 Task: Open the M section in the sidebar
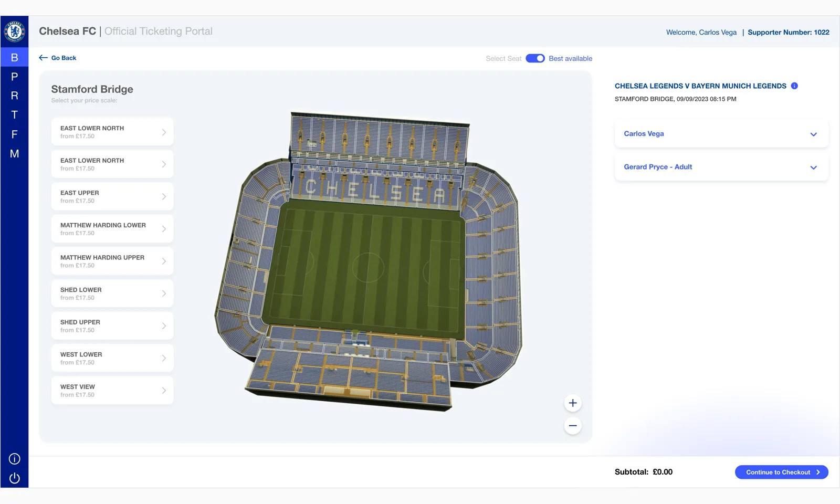click(x=15, y=154)
